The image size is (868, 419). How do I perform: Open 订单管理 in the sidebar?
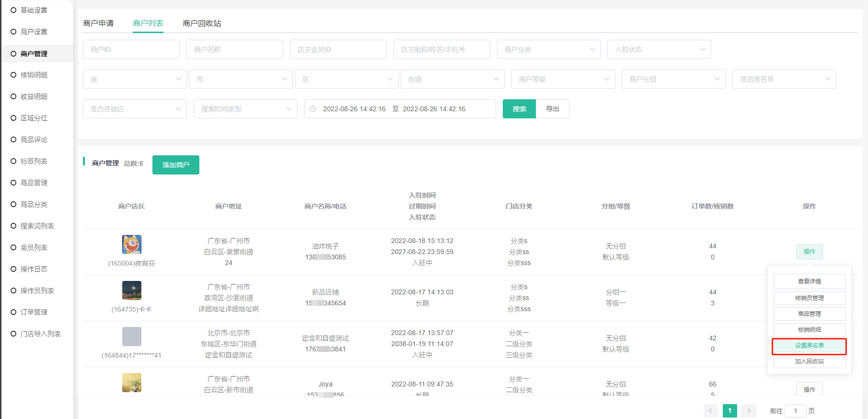pos(34,312)
